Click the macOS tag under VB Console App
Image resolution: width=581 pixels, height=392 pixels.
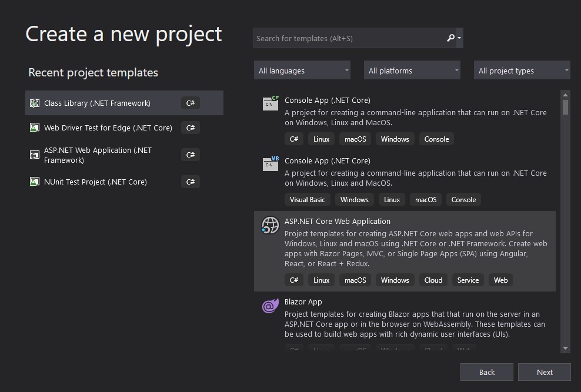click(426, 199)
